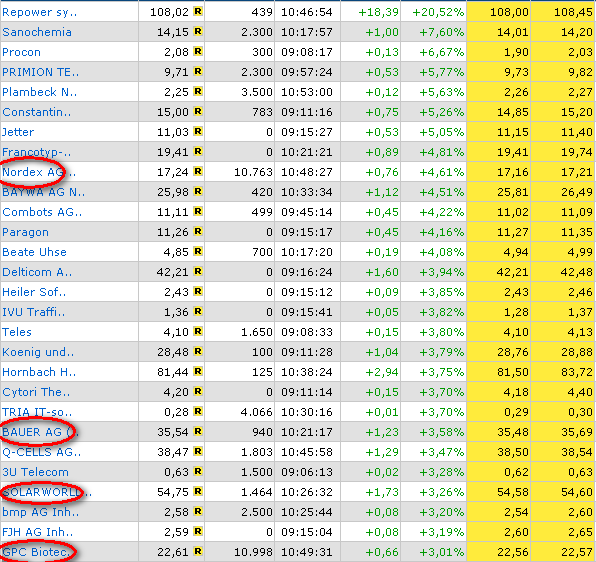Open the Cytori The.. stock link
The width and height of the screenshot is (596, 562).
[x=36, y=392]
